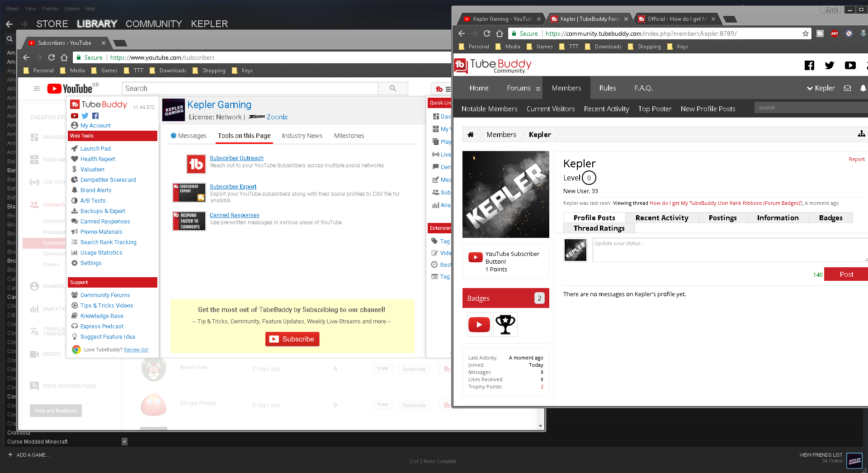Viewport: 868px width, 473px height.
Task: Select LIBRARY in the Steam navigation
Action: pyautogui.click(x=97, y=24)
